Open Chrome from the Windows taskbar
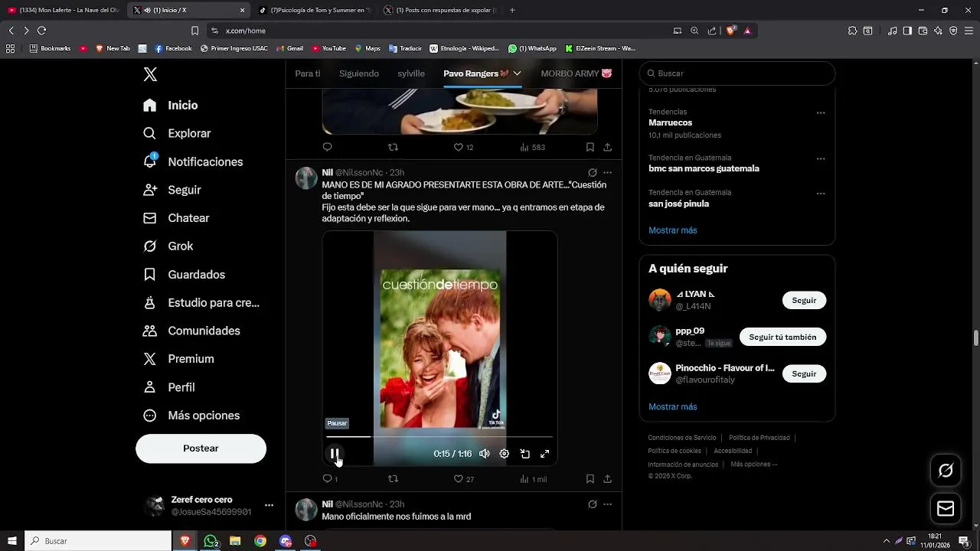The height and width of the screenshot is (551, 980). click(260, 541)
